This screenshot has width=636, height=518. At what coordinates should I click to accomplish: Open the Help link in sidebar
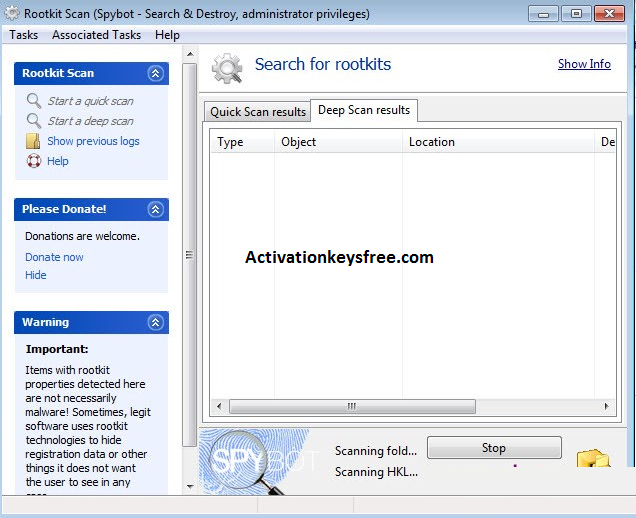(58, 161)
